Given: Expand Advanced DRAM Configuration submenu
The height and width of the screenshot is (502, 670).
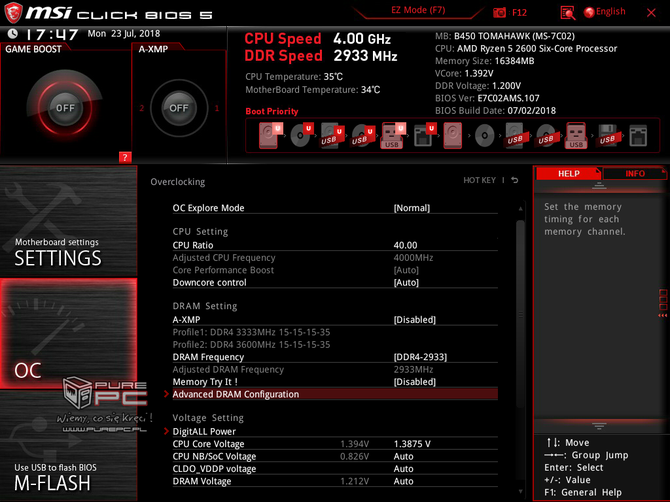Looking at the screenshot, I should coord(335,394).
